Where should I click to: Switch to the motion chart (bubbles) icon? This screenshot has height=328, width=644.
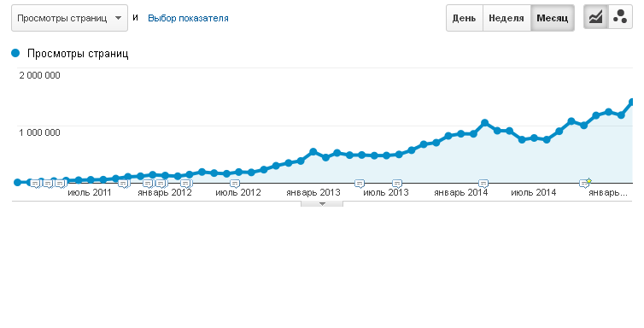(620, 18)
